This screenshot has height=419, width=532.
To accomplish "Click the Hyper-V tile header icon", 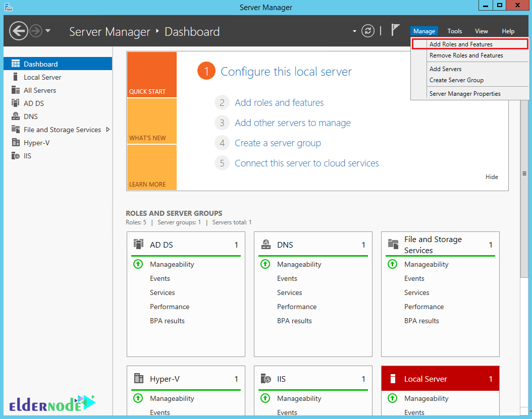I will point(138,378).
